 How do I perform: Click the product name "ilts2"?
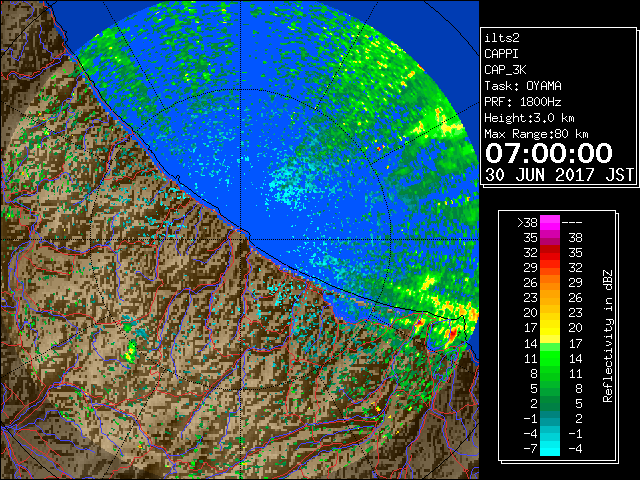click(502, 38)
